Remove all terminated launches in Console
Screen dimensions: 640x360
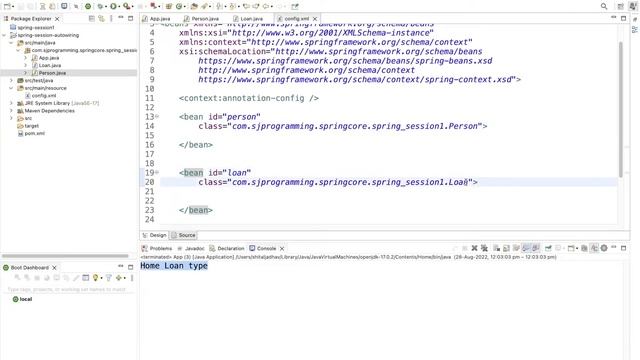[484, 248]
